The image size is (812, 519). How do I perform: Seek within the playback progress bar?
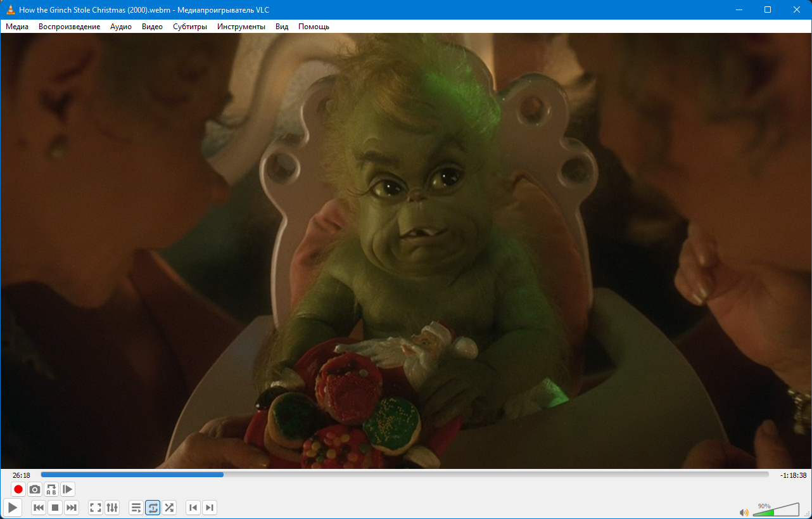tap(405, 475)
